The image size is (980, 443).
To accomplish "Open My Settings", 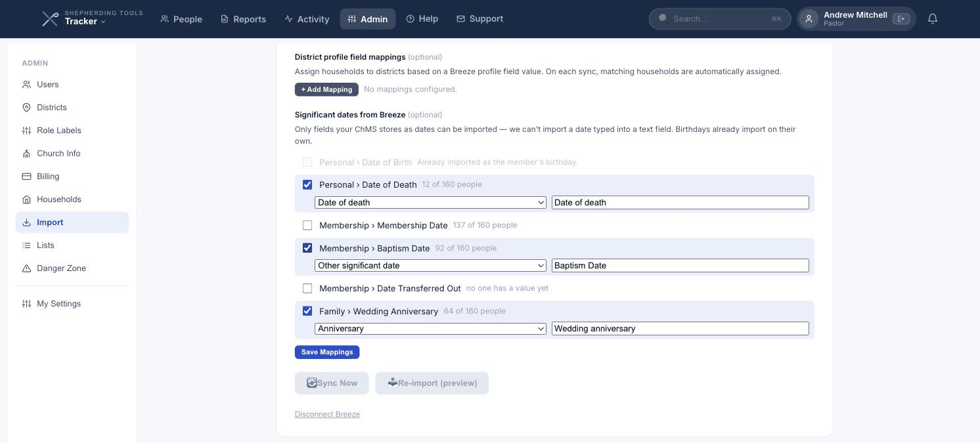I will 72,304.
